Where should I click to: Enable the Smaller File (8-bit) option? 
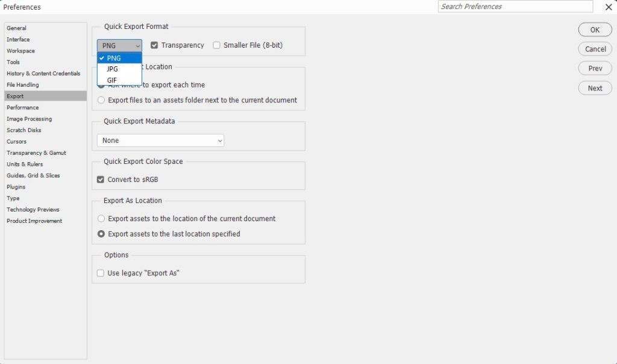pos(216,45)
